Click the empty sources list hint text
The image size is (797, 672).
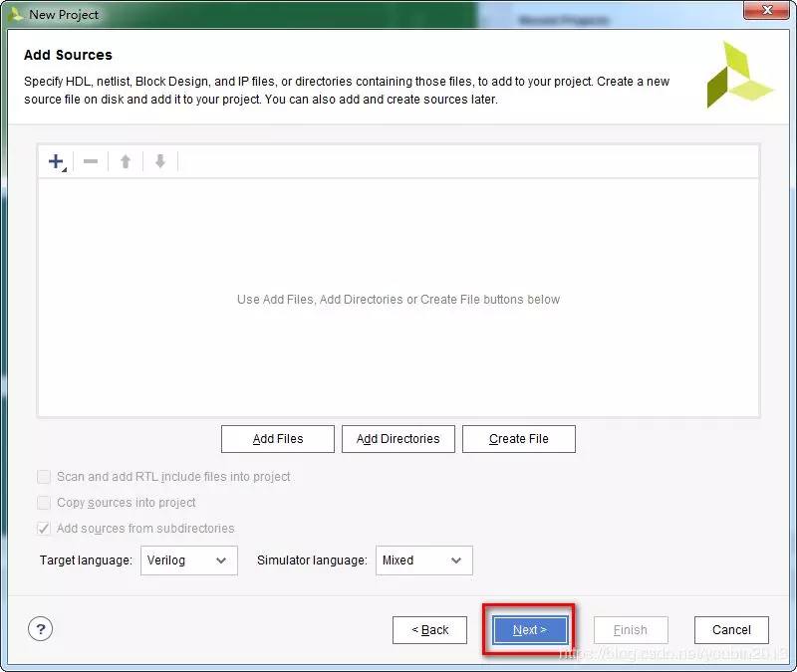[398, 300]
